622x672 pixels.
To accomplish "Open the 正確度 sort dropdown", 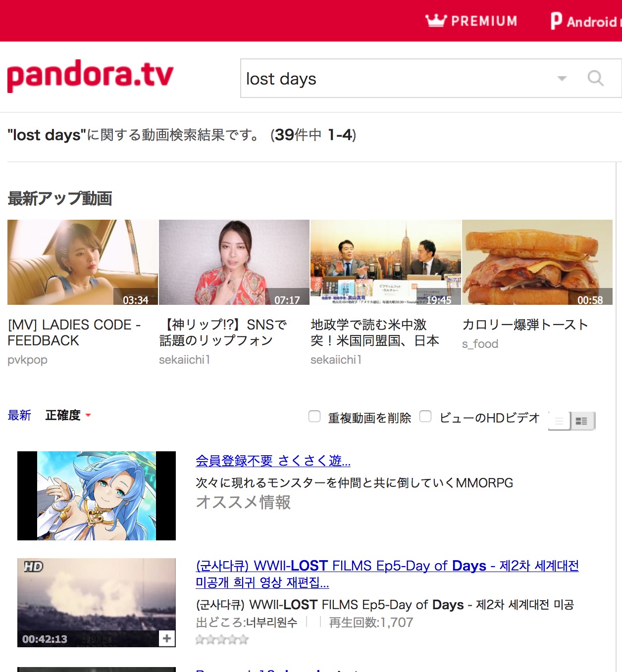I will [68, 415].
